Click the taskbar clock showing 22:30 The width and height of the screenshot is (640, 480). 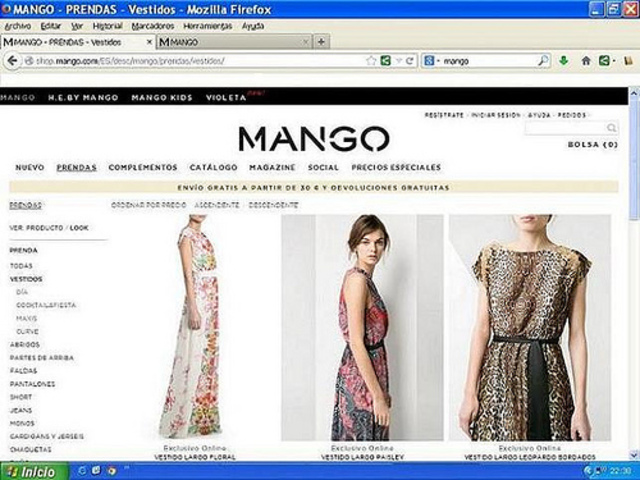tap(619, 472)
